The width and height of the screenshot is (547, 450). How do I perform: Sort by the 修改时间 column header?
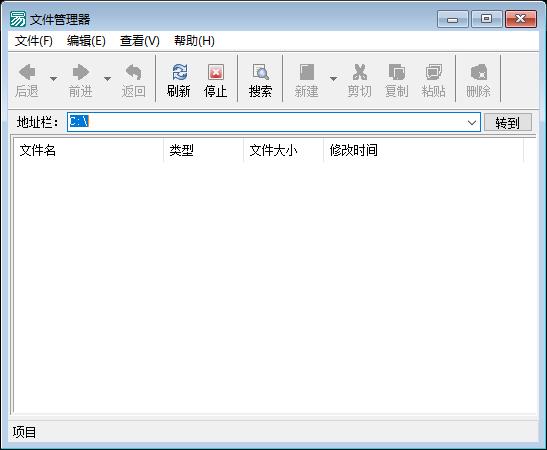(353, 150)
